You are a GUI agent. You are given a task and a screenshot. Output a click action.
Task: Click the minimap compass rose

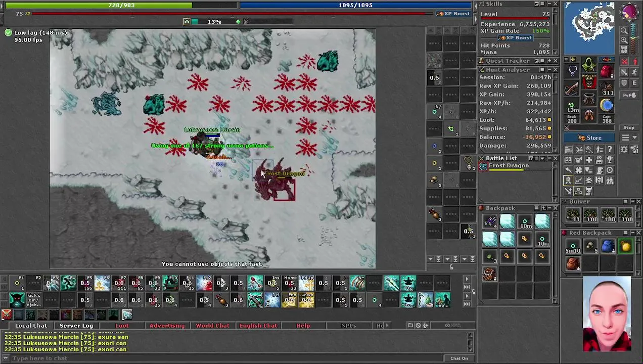click(x=629, y=12)
